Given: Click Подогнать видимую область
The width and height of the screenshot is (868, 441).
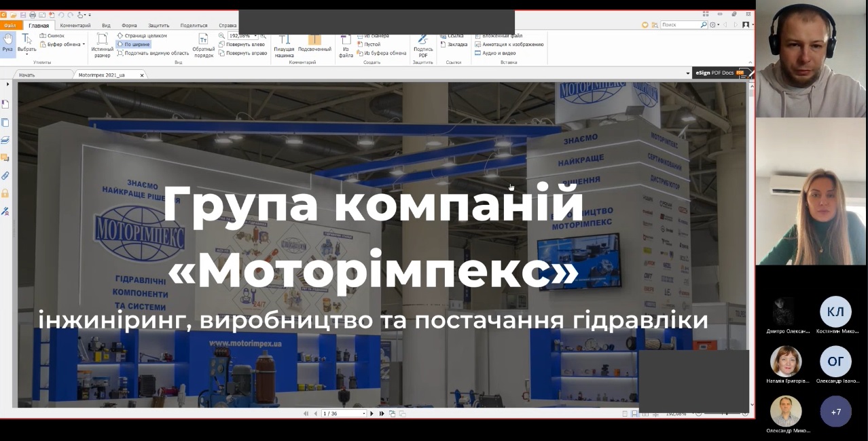Looking at the screenshot, I should [x=153, y=53].
